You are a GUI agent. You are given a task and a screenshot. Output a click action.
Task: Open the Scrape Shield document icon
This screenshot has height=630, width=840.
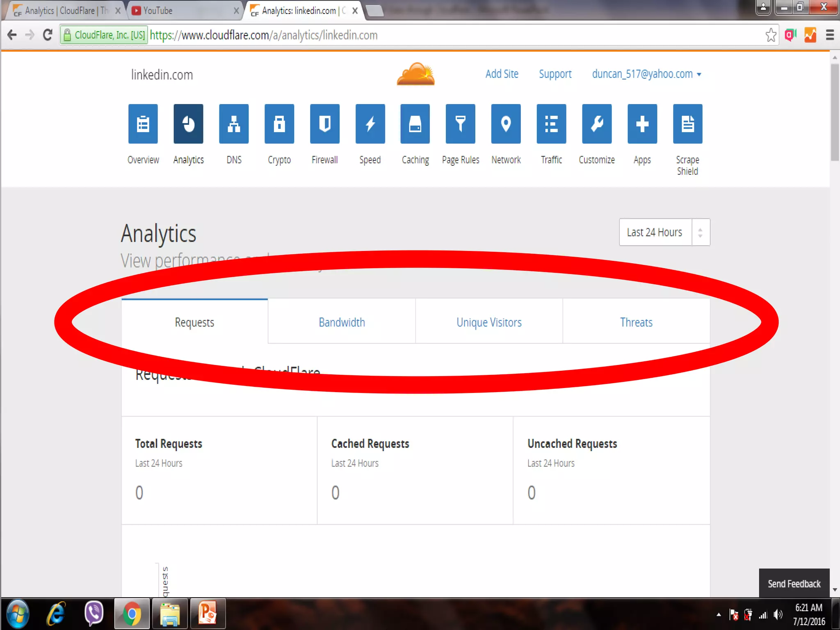point(687,124)
